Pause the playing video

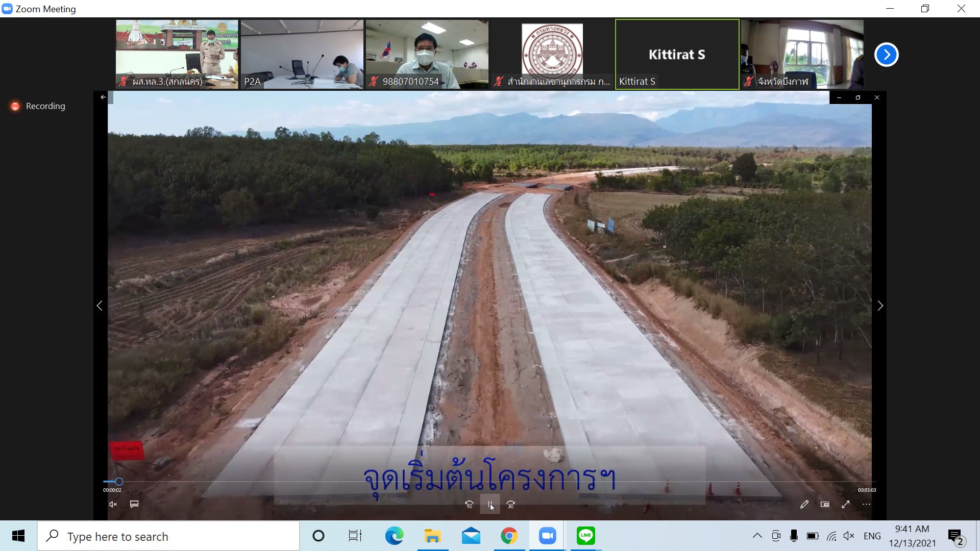[x=490, y=505]
